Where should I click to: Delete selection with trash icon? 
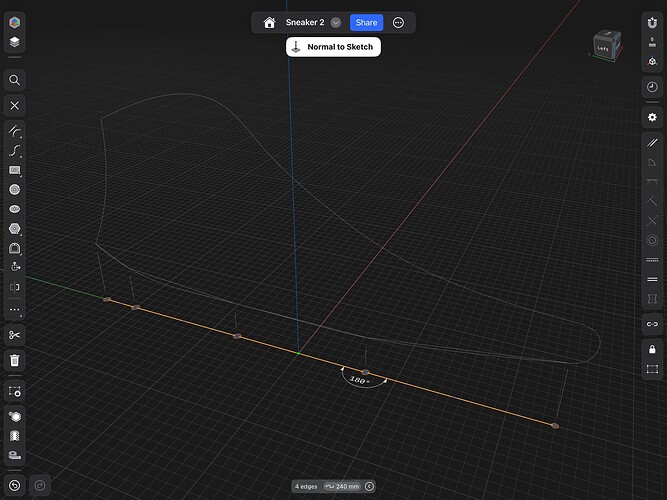(x=14, y=360)
